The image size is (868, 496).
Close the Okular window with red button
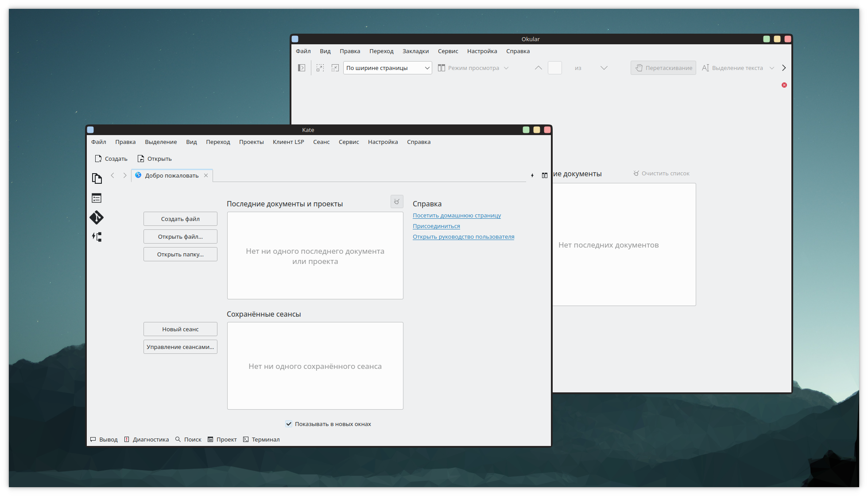click(788, 39)
